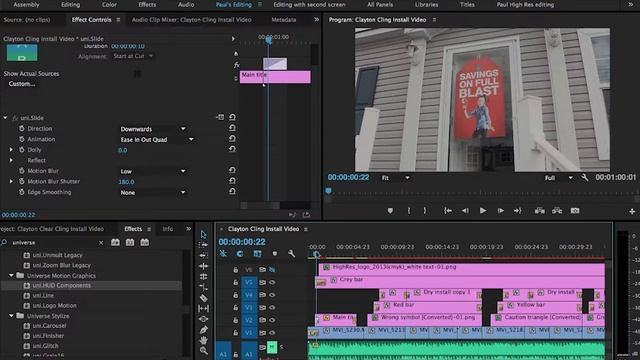Open Edge Smoothing dropdown showing None
This screenshot has height=360, width=640.
pos(153,192)
